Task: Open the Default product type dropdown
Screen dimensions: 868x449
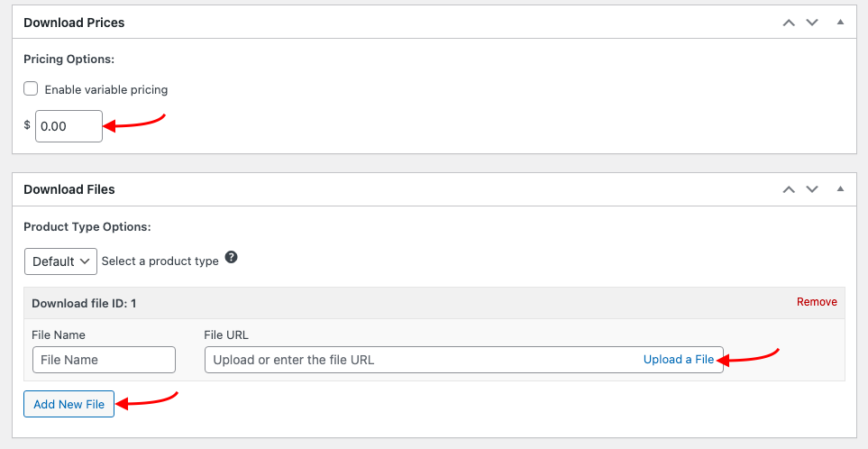Action: point(60,261)
